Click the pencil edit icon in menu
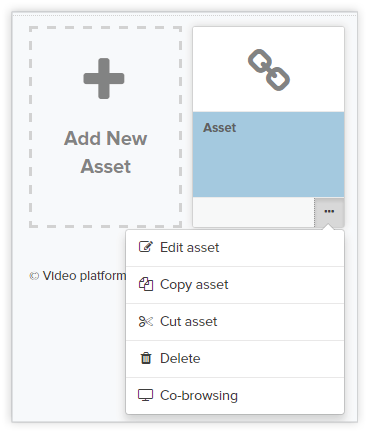This screenshot has height=434, width=369. point(146,247)
